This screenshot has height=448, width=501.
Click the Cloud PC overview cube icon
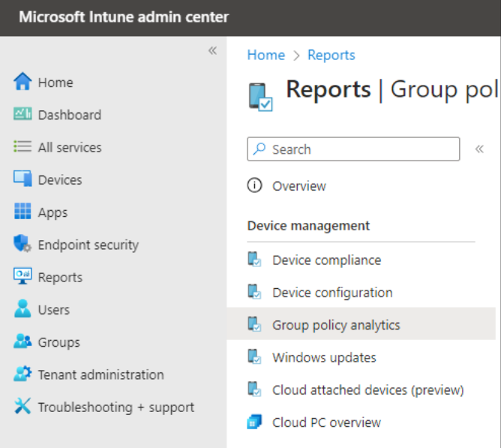(x=254, y=422)
